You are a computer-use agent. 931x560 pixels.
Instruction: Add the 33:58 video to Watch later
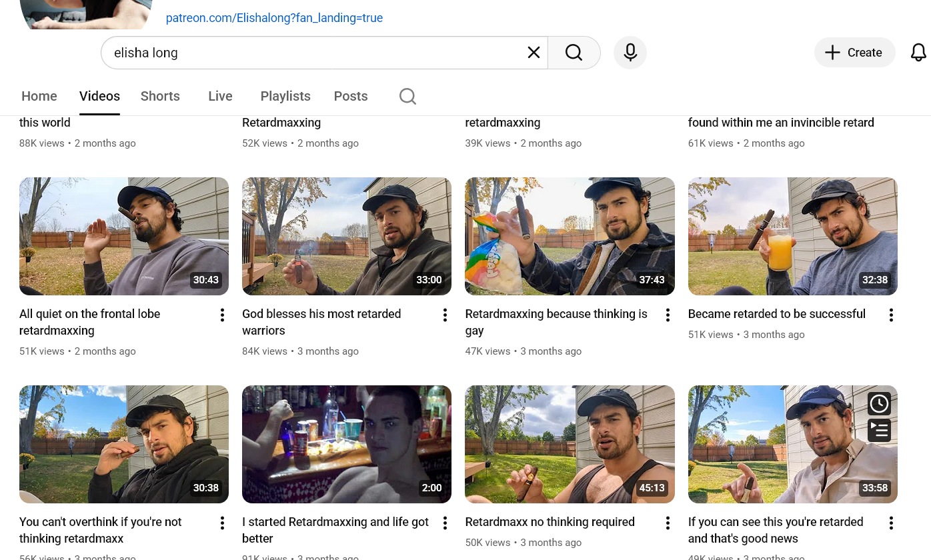tap(879, 403)
